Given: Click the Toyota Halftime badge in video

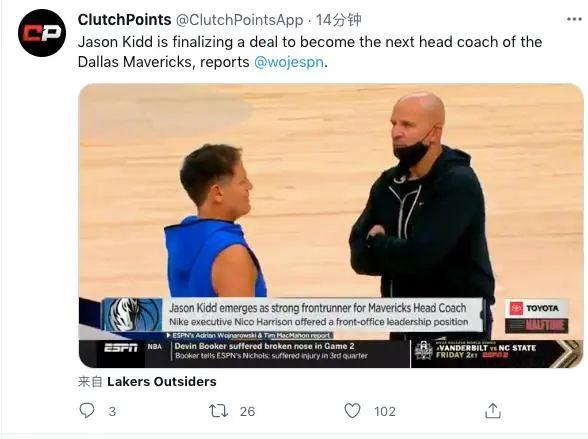Looking at the screenshot, I should (537, 317).
